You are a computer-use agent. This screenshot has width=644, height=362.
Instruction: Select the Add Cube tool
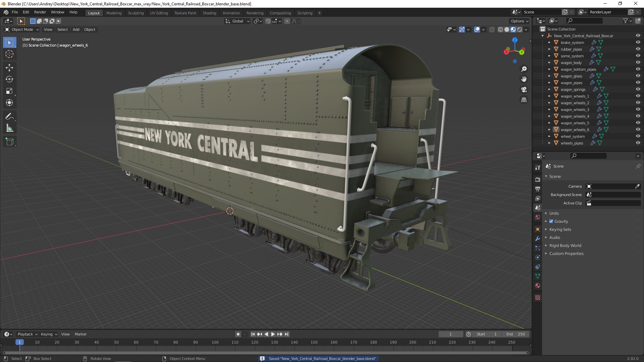pos(9,141)
